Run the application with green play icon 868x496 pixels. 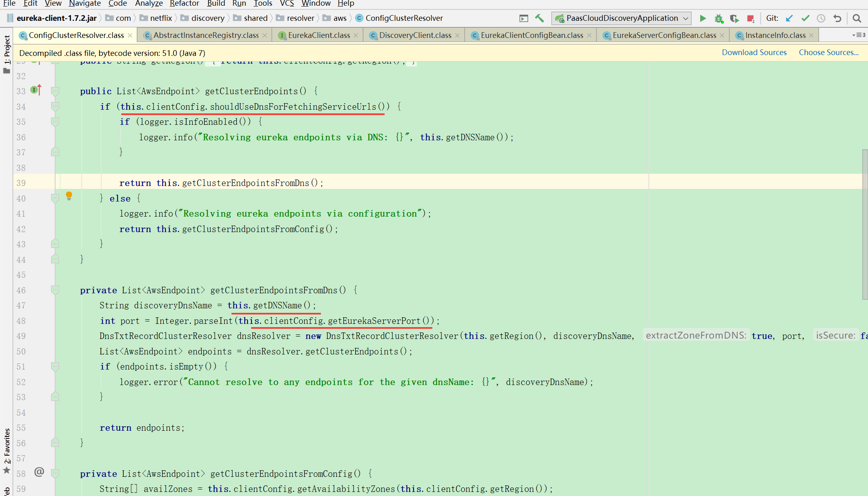[703, 18]
